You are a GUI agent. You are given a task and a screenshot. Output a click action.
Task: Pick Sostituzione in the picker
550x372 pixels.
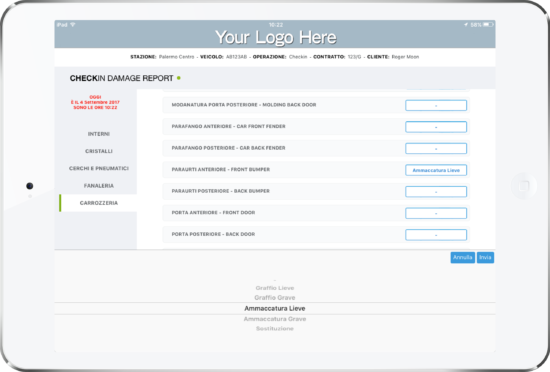pyautogui.click(x=275, y=329)
